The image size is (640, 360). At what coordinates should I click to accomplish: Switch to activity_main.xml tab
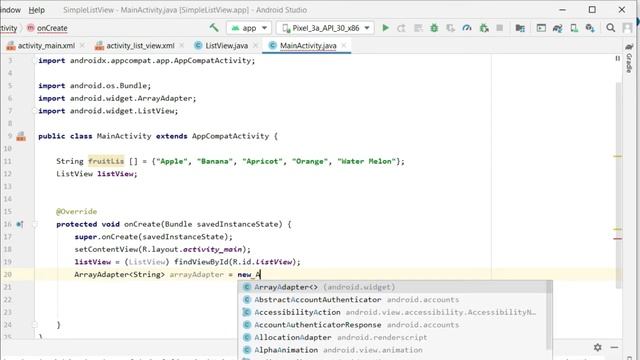point(46,46)
